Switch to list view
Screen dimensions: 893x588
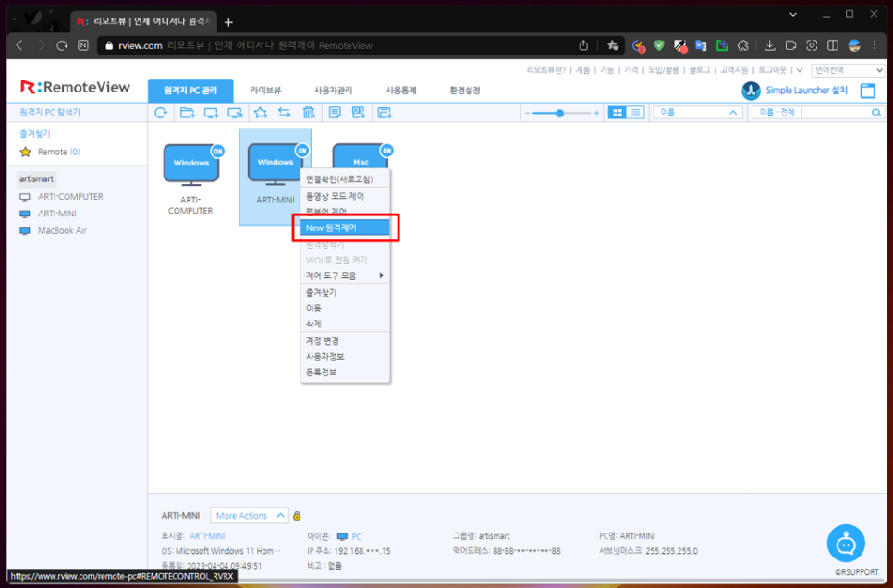point(635,113)
